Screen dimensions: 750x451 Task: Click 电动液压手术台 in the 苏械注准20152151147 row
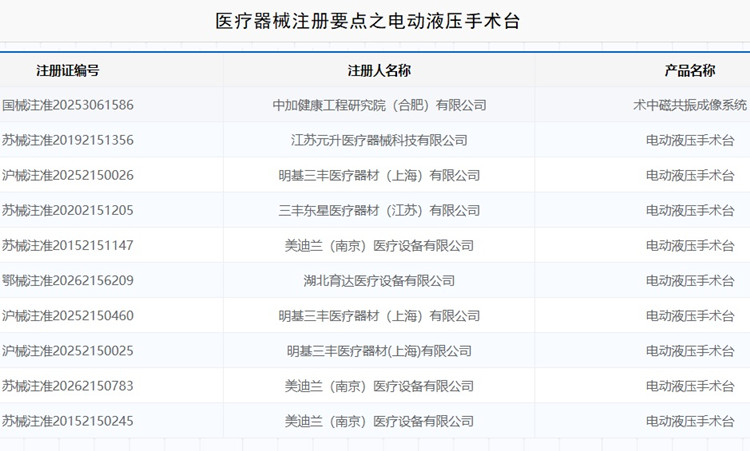(x=690, y=246)
